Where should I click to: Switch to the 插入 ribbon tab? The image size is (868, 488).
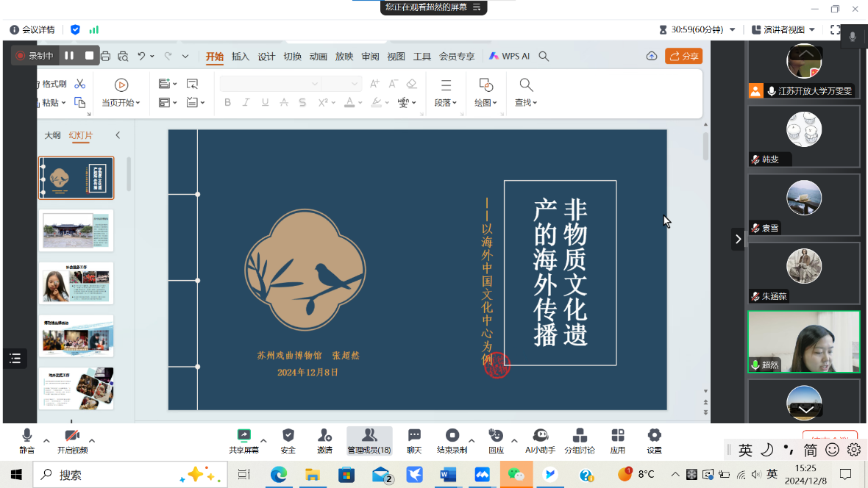point(241,57)
